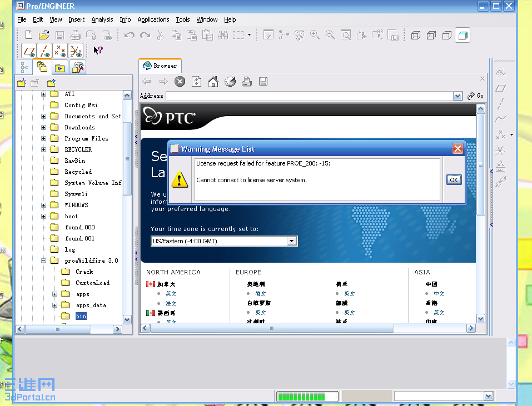The width and height of the screenshot is (532, 406).
Task: Click the Print icon in main toolbar
Action: (x=75, y=35)
